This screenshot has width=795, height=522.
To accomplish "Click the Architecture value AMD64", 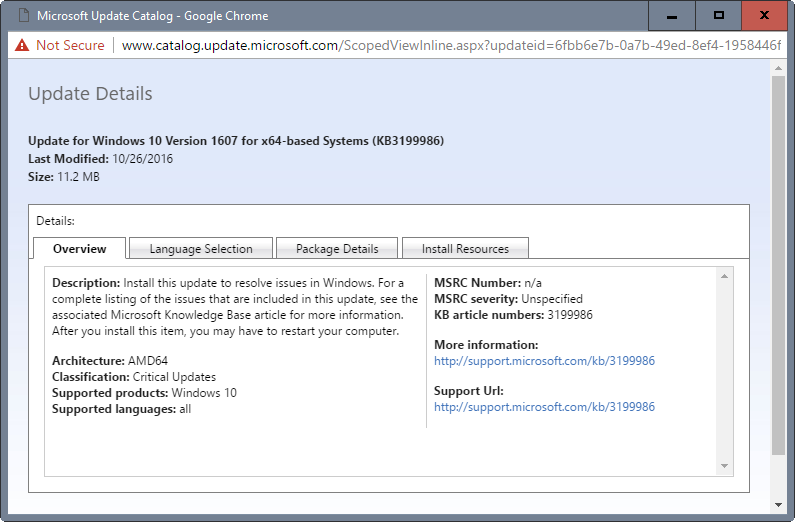I will (x=148, y=361).
